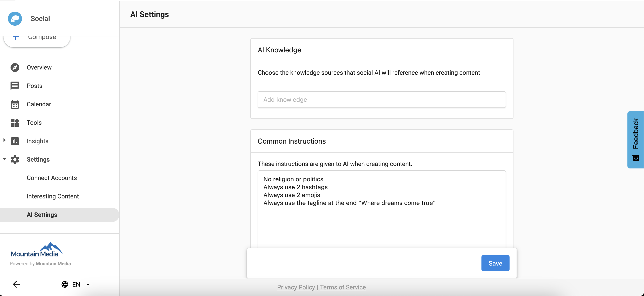Expand the Insights section arrow
This screenshot has width=644, height=296.
pos(4,140)
